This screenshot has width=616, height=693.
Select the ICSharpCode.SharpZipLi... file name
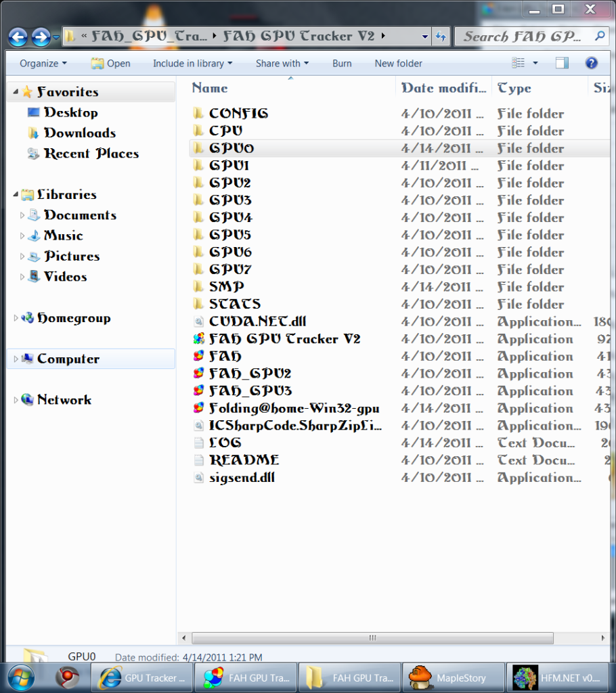point(295,425)
